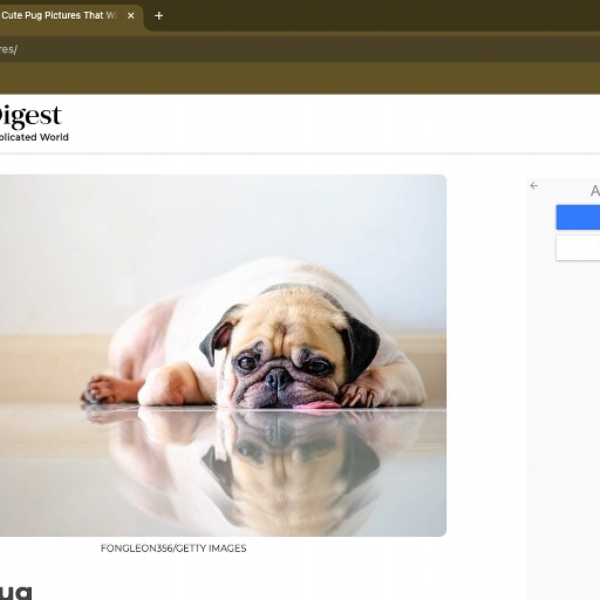The image size is (600, 600).
Task: Click the FONGLEON356/GETTY IMAGES credit text
Action: tap(173, 548)
